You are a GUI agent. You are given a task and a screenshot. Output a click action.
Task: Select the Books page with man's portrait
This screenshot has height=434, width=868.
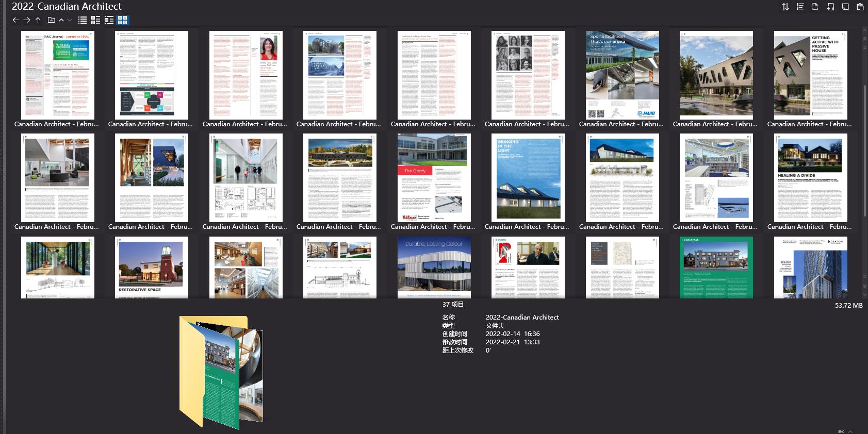point(528,268)
